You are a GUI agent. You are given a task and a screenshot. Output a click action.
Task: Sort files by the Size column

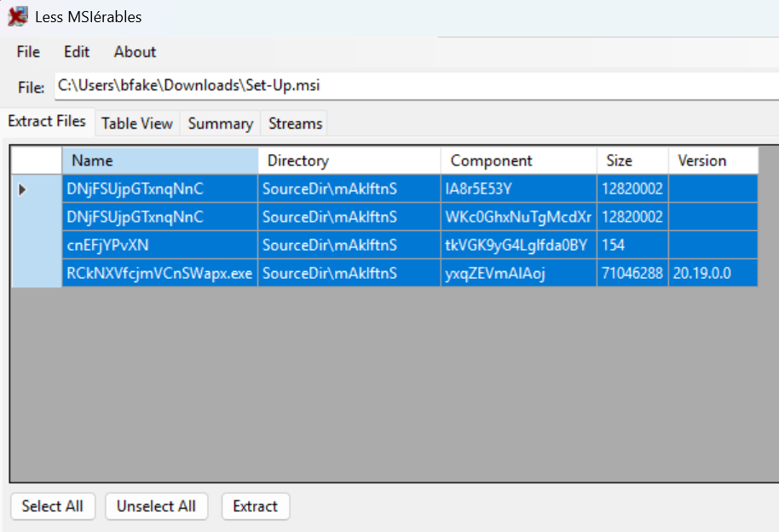coord(632,160)
